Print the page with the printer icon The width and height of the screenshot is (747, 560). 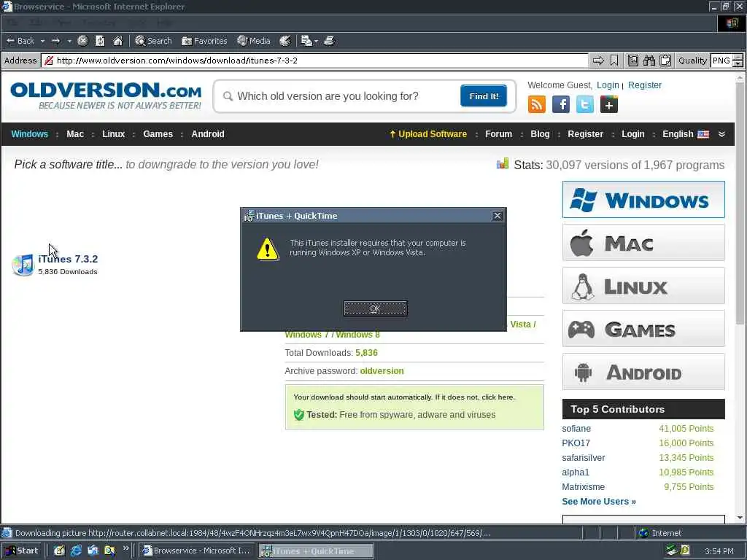tap(329, 41)
